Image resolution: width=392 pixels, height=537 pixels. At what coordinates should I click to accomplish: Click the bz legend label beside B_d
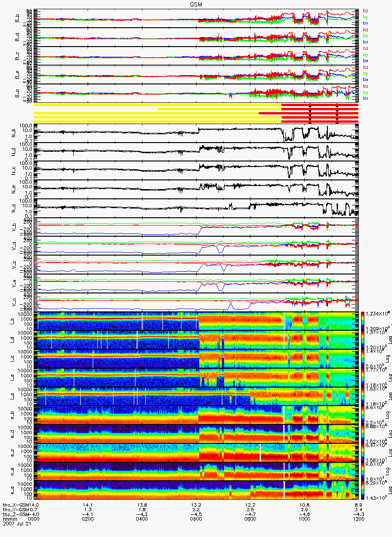coord(366,30)
